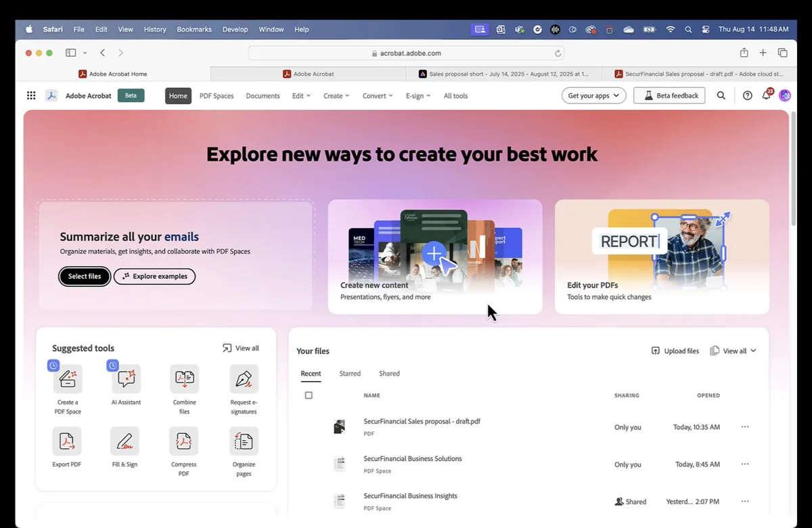Open the macOS Wi-Fi status menu
This screenshot has height=528, width=812.
click(x=670, y=29)
